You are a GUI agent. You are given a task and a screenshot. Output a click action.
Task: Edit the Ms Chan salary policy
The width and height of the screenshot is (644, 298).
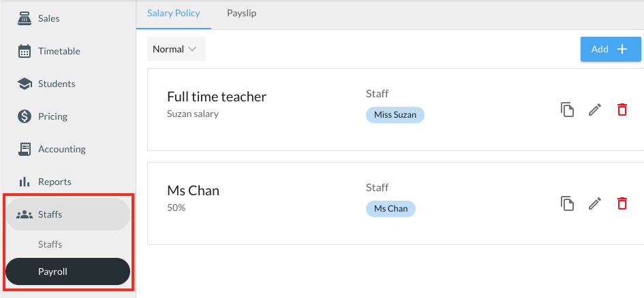595,203
